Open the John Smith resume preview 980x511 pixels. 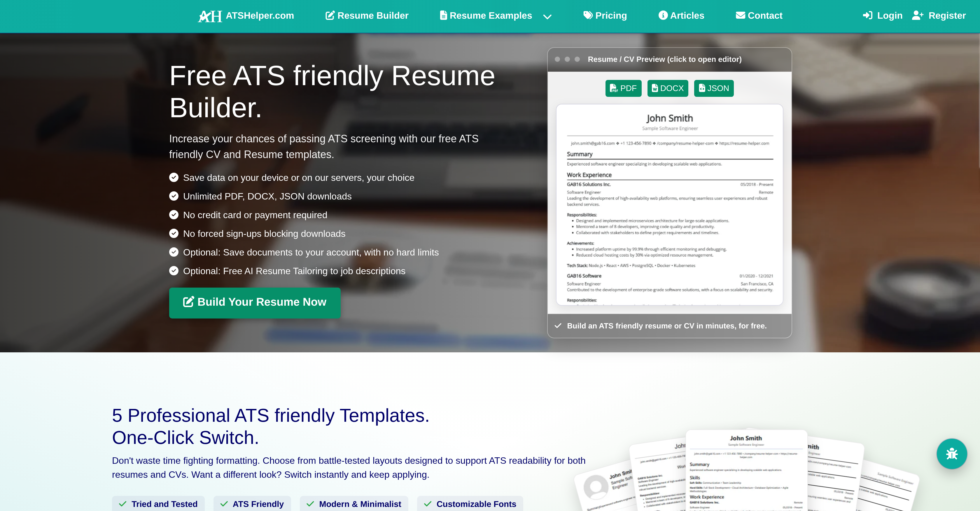click(670, 205)
